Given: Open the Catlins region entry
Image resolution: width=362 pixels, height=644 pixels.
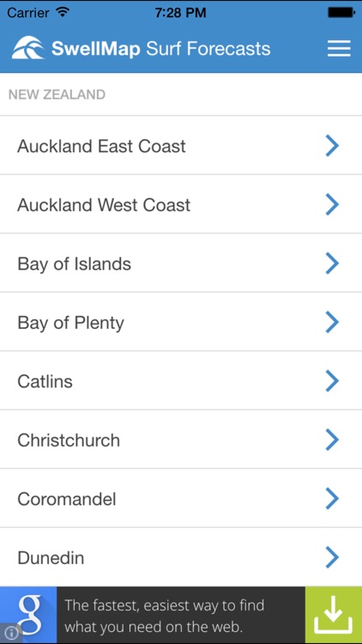Looking at the screenshot, I should click(x=181, y=380).
